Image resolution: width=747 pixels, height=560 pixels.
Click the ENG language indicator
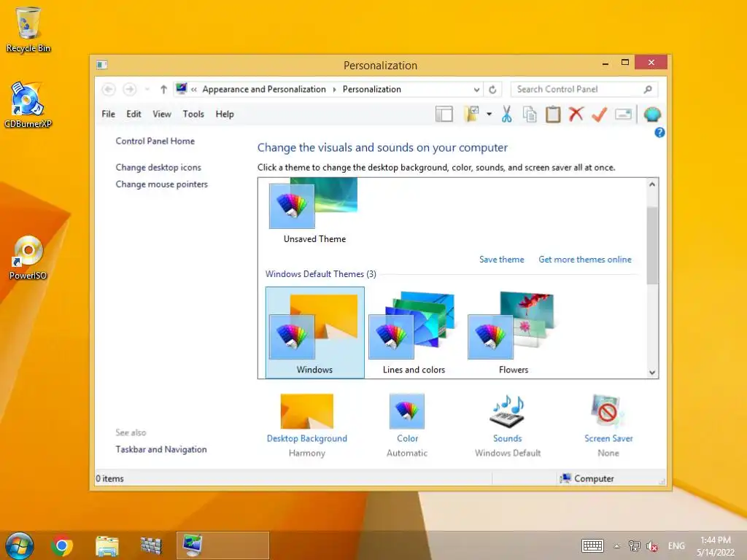point(676,546)
